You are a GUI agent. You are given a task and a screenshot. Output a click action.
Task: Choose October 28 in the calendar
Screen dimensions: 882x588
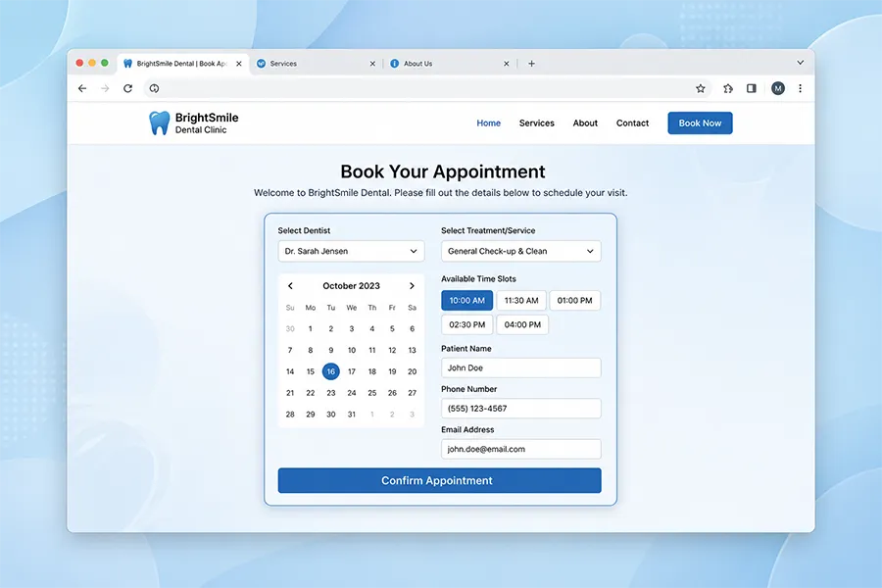tap(290, 415)
